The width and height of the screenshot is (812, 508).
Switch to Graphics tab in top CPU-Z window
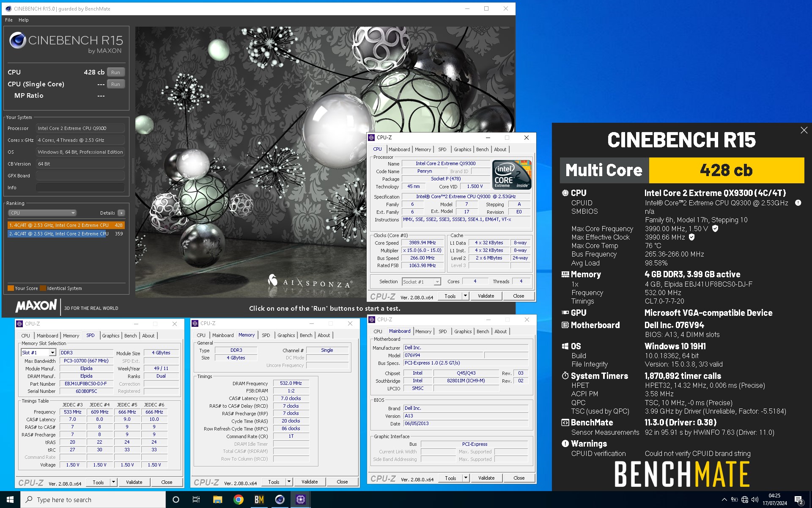click(x=462, y=149)
